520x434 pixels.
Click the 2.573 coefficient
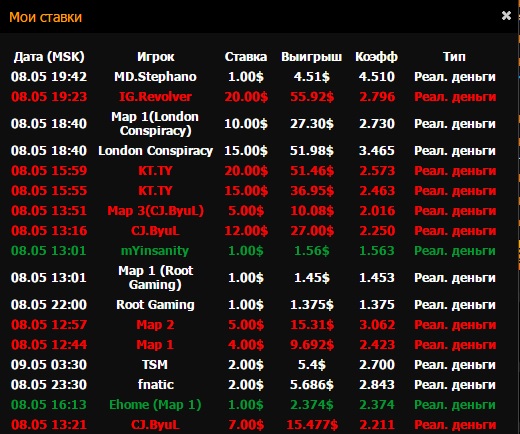[x=377, y=171]
